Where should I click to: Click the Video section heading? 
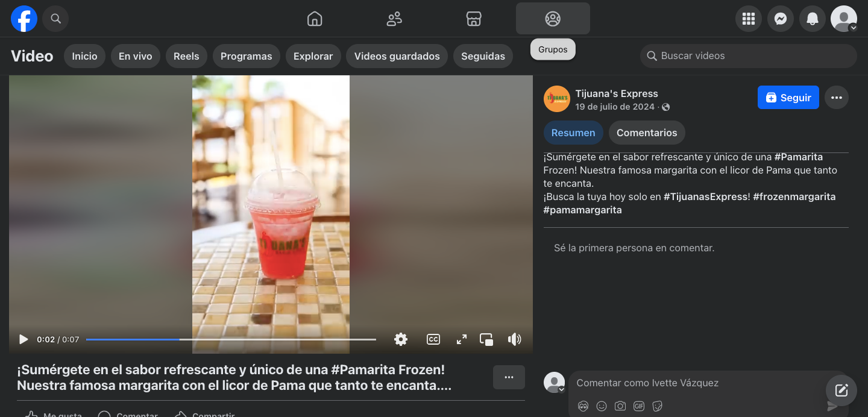click(x=32, y=56)
